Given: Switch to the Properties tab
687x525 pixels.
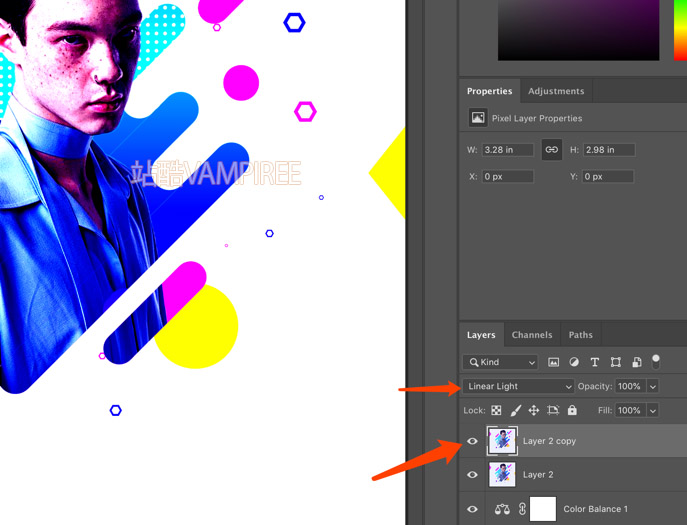Looking at the screenshot, I should pos(489,91).
